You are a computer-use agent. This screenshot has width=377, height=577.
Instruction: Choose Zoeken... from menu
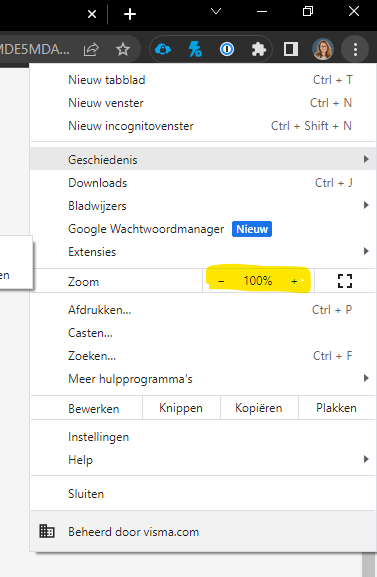point(203,356)
